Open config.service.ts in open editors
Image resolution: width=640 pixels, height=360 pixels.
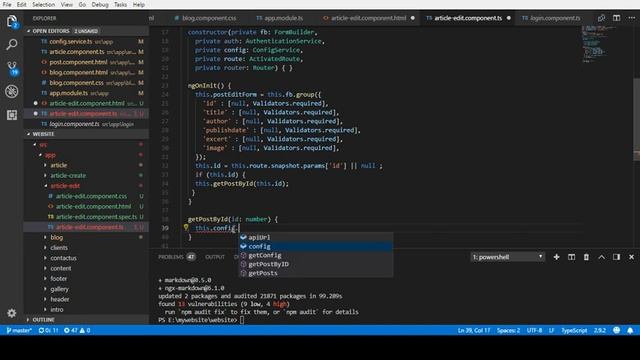[x=86, y=42]
